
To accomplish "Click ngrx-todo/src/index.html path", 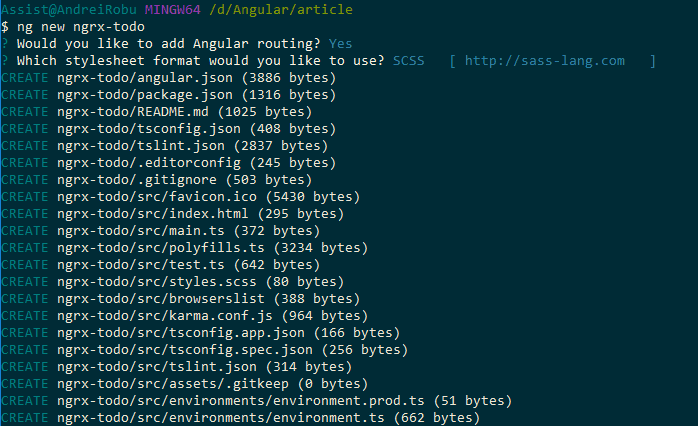I will (153, 214).
